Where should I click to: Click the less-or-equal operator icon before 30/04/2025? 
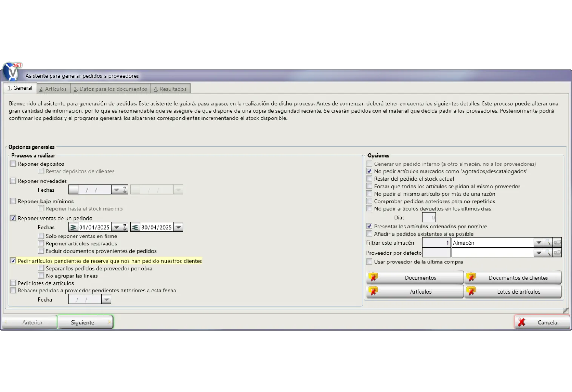coord(135,227)
